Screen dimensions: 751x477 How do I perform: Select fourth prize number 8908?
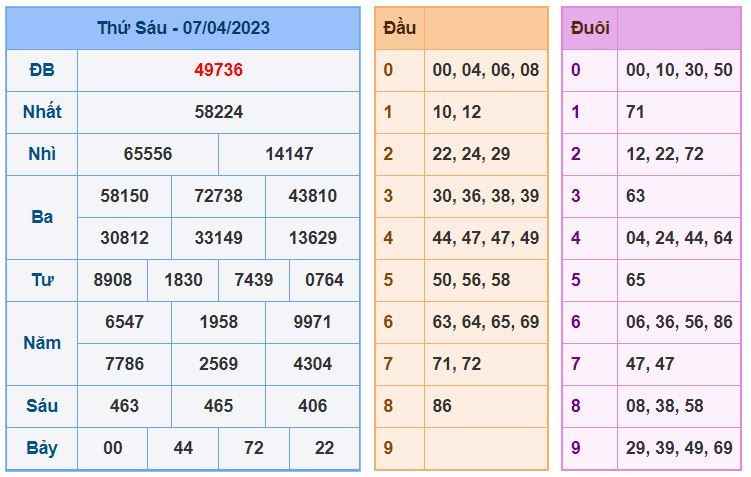click(x=113, y=280)
